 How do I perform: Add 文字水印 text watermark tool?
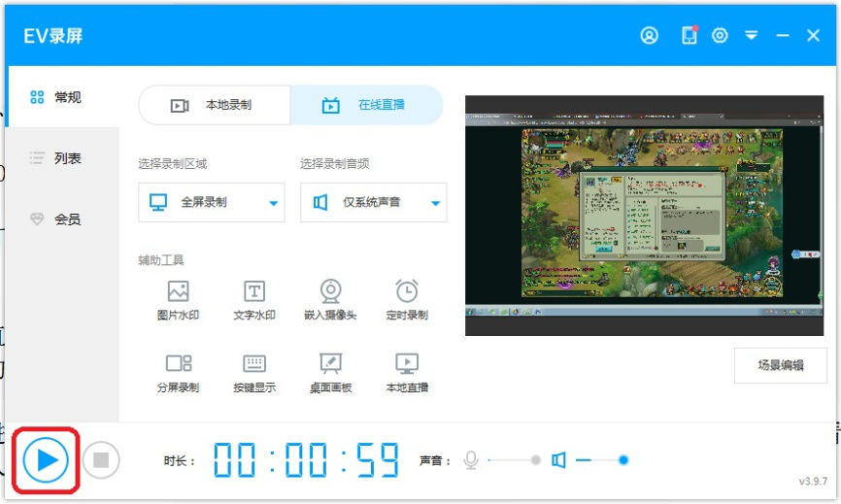click(x=254, y=300)
